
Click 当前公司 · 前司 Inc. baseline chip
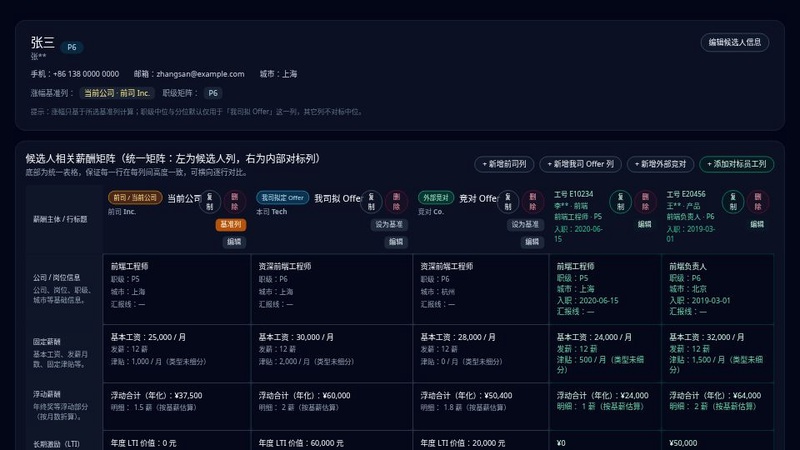point(117,93)
